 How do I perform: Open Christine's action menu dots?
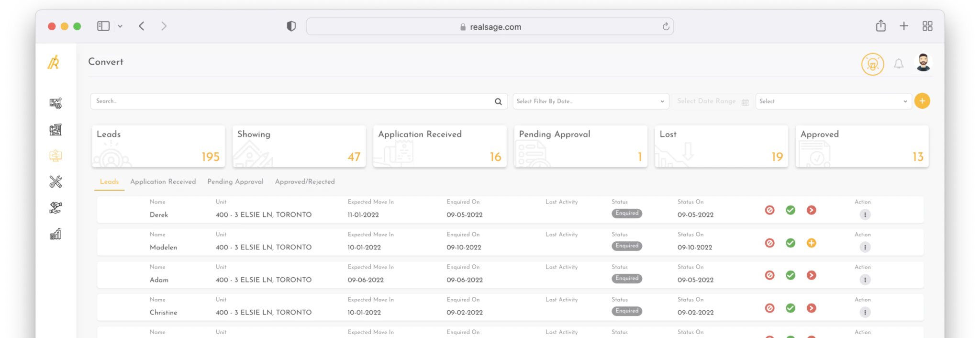pyautogui.click(x=865, y=313)
